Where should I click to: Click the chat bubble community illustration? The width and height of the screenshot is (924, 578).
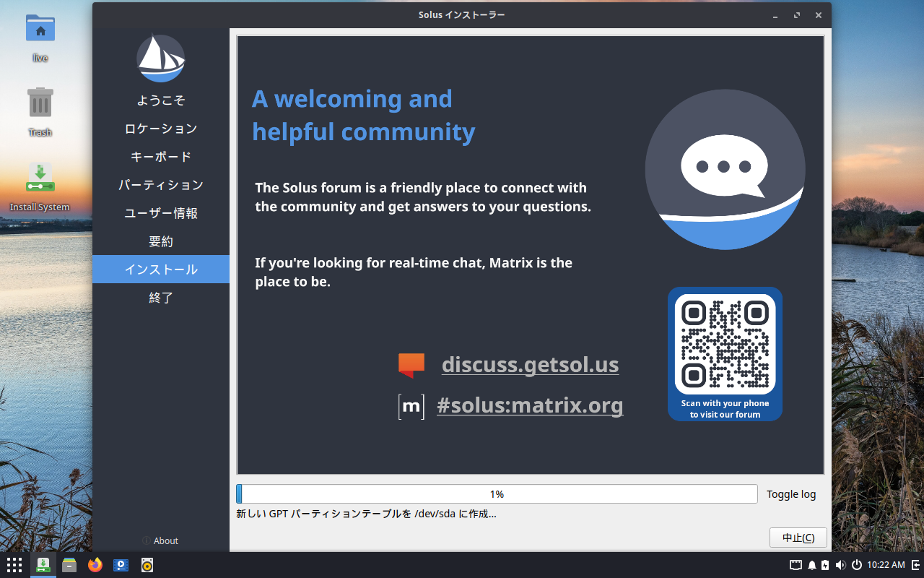[x=725, y=169]
